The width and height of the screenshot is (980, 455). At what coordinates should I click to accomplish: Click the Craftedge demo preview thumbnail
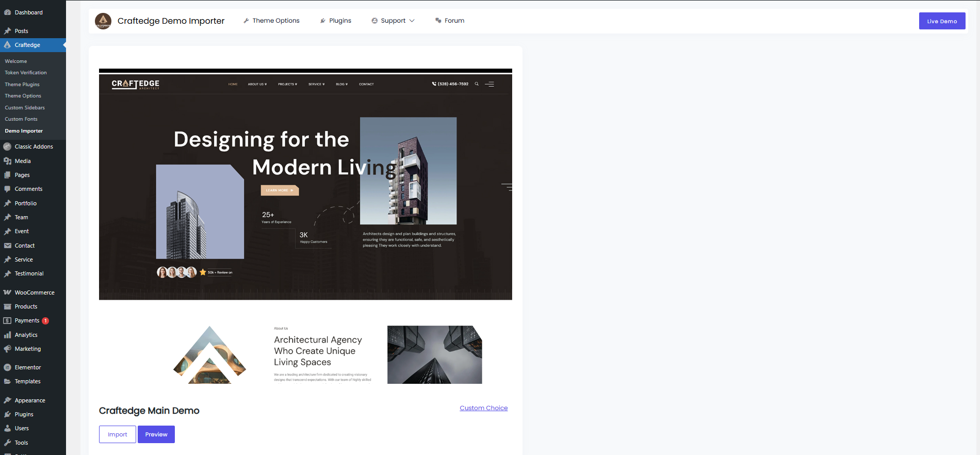(x=305, y=227)
